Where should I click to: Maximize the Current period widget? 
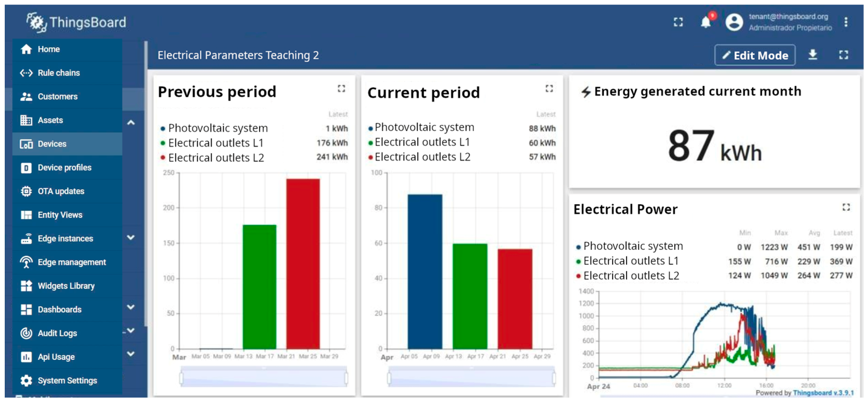pyautogui.click(x=549, y=89)
